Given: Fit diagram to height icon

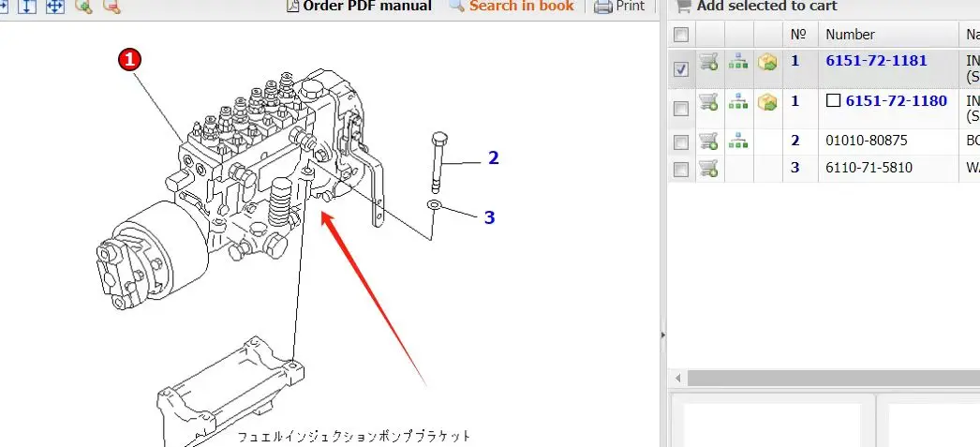Looking at the screenshot, I should [x=27, y=7].
